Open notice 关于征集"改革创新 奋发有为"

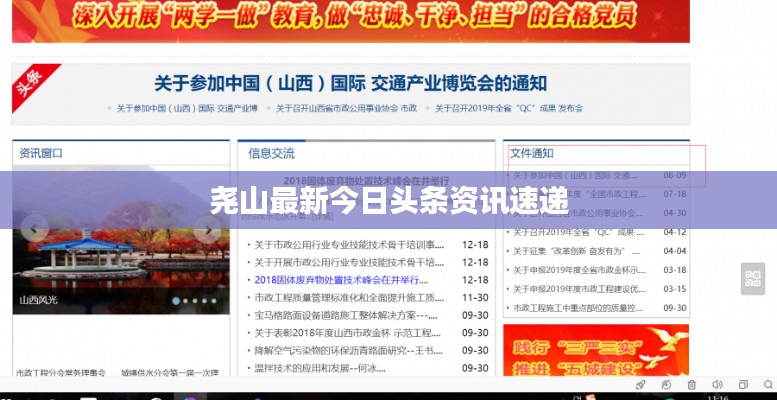[x=576, y=251]
